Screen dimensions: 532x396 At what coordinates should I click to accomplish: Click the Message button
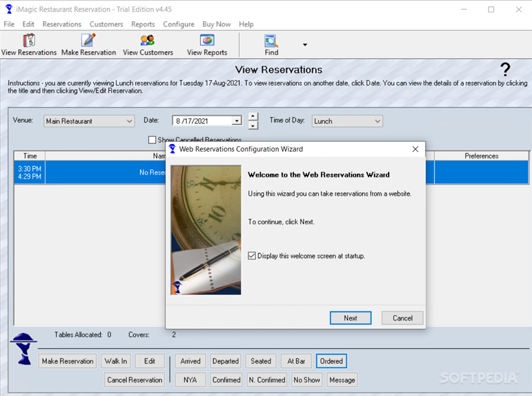click(x=342, y=380)
